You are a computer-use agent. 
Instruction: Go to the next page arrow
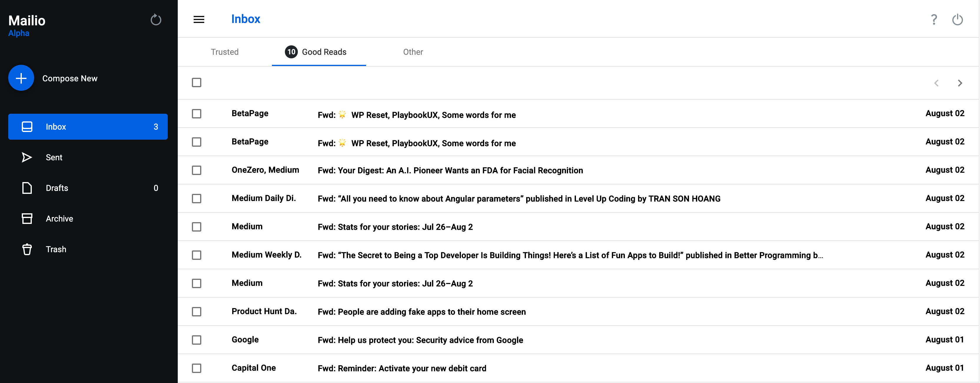tap(960, 83)
